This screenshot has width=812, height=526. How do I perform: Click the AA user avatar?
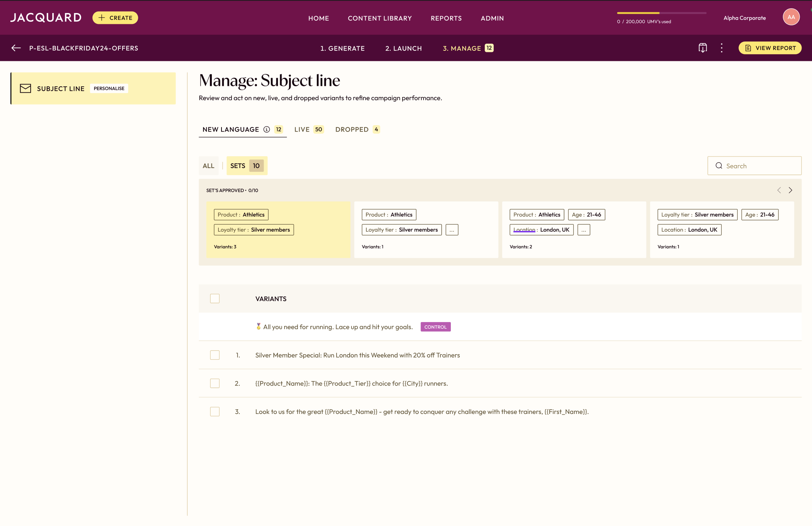pyautogui.click(x=791, y=17)
